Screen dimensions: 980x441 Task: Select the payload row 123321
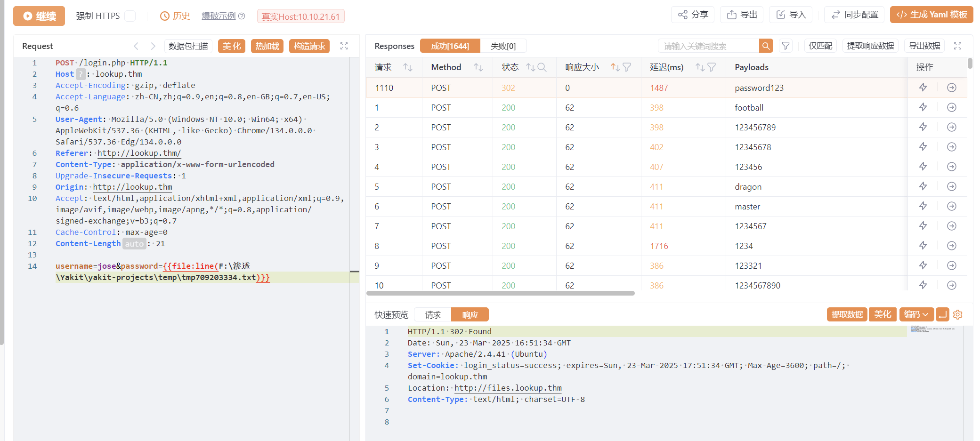tap(666, 266)
